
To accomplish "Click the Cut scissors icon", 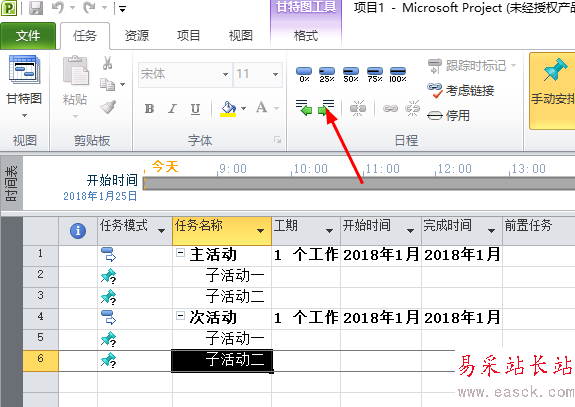I will [x=107, y=63].
